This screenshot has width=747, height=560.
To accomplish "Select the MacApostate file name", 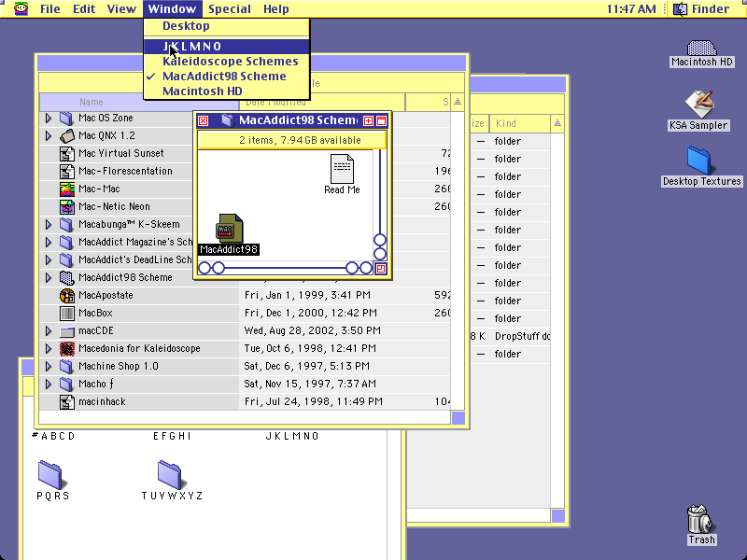I will point(106,295).
